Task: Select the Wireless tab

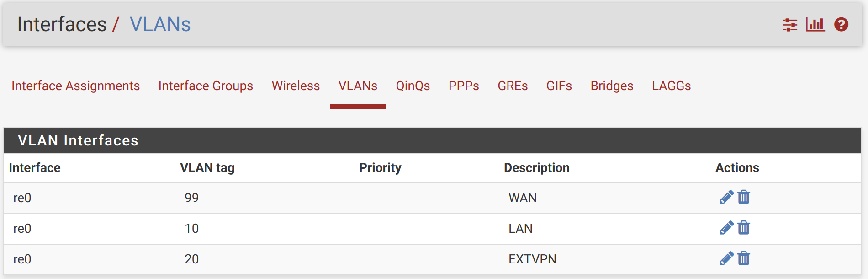Action: click(x=295, y=86)
